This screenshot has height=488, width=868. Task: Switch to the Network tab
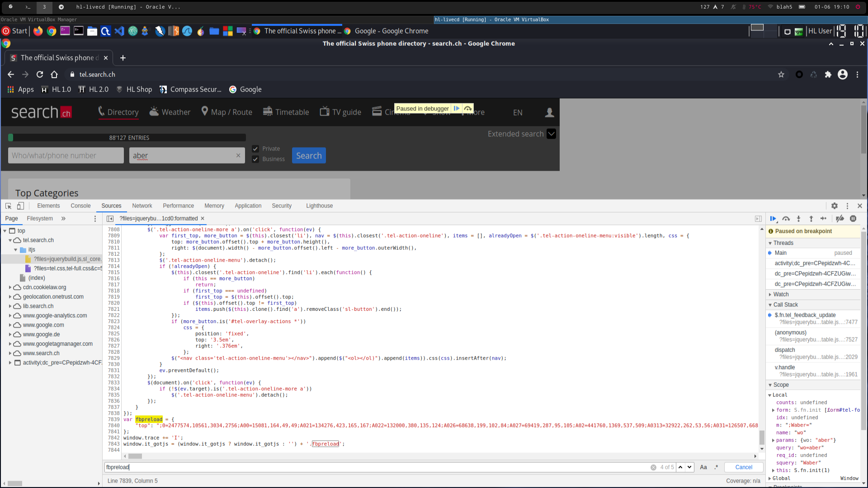142,206
